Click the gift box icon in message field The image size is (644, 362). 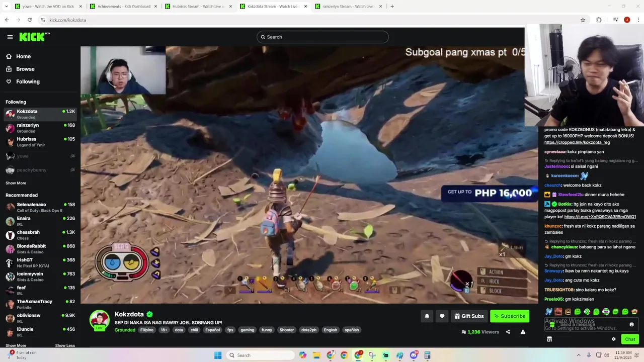pos(552,324)
